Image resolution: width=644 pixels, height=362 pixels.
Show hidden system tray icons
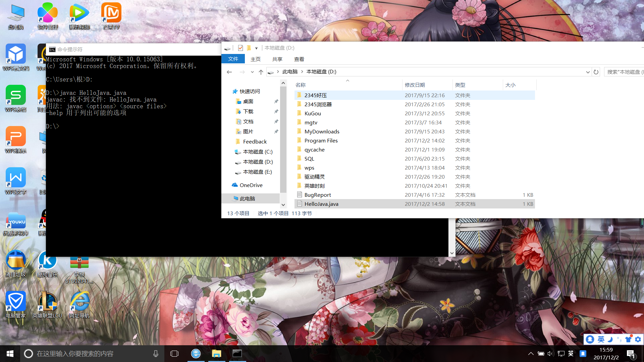tap(531, 354)
